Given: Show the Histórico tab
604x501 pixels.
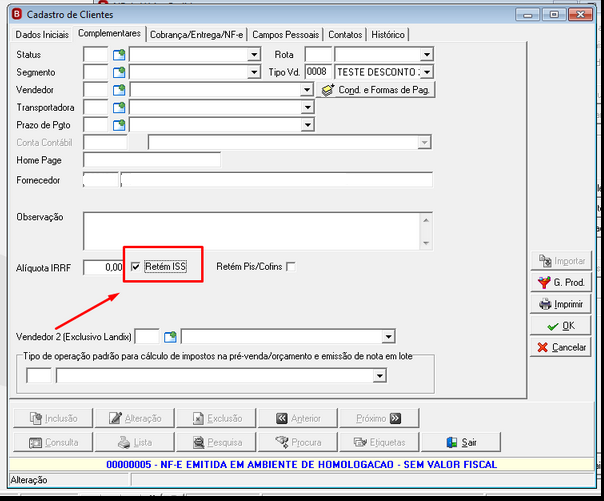Looking at the screenshot, I should 388,35.
